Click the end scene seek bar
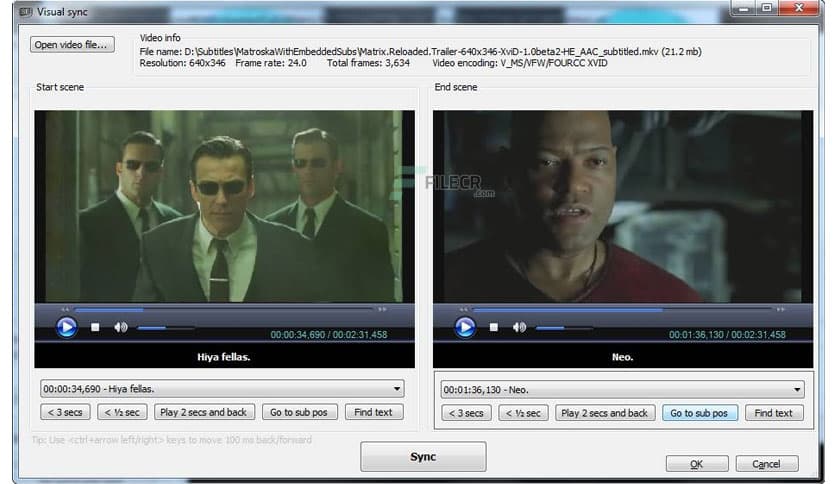836x484 pixels. 622,309
